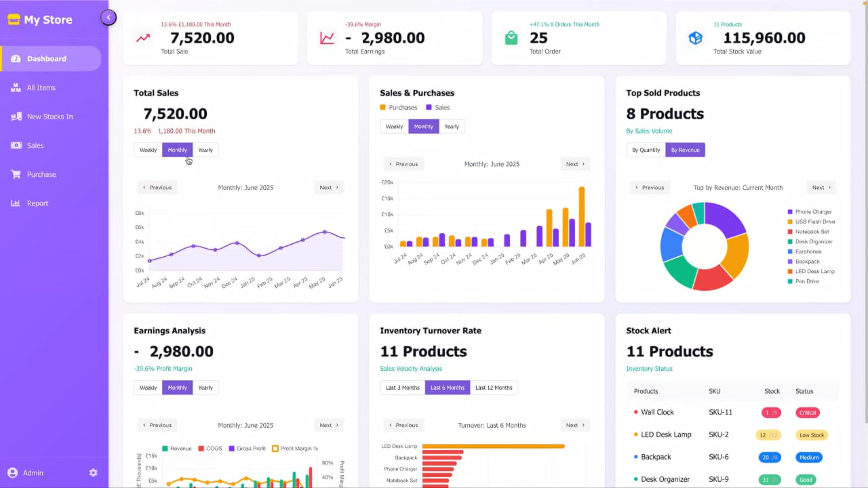Open settings via the gear icon
The image size is (868, 488).
click(94, 472)
